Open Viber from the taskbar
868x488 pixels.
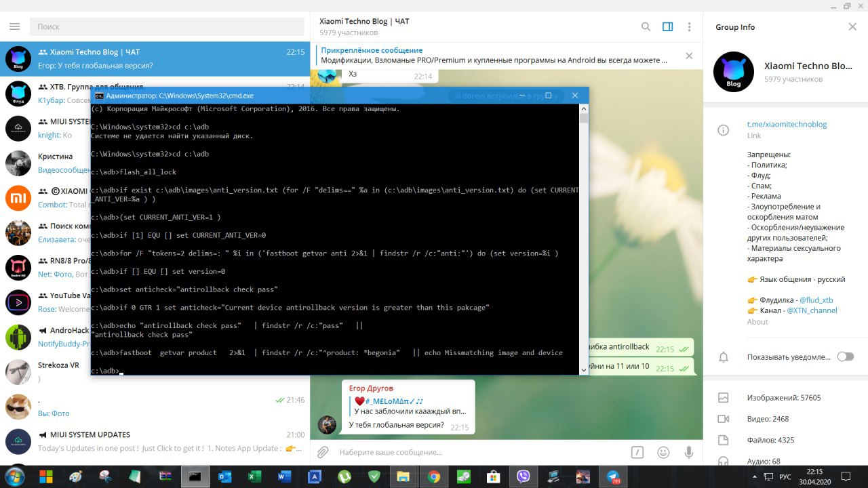coord(524,476)
